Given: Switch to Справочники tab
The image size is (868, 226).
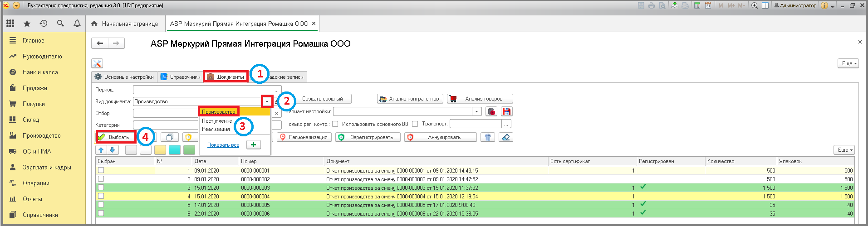Looking at the screenshot, I should click(x=181, y=77).
